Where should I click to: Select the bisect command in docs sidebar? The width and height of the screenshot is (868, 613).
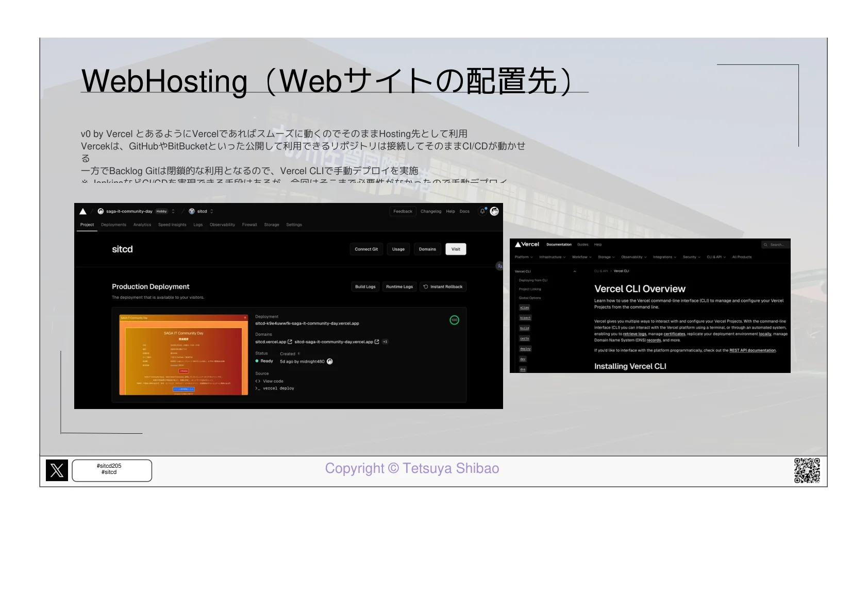(525, 318)
